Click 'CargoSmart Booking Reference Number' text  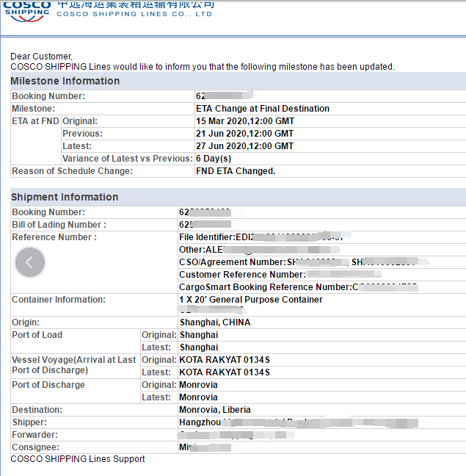pos(265,287)
